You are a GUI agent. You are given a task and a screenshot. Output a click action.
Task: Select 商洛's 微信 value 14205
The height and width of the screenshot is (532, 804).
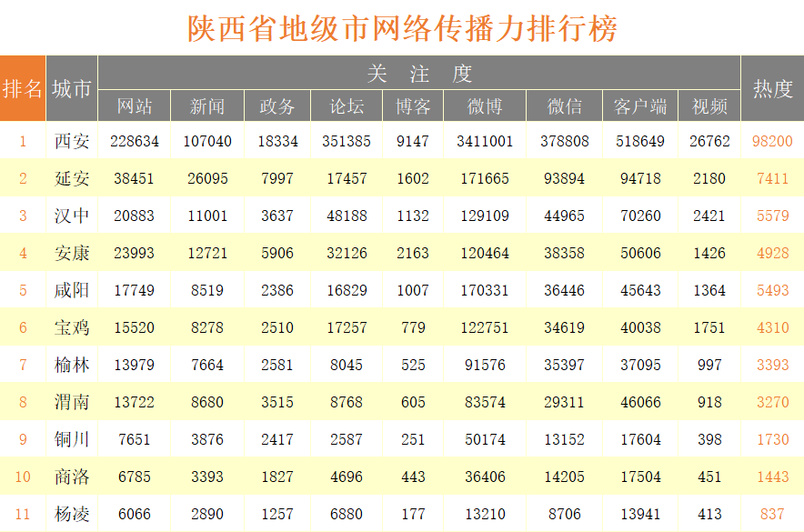pyautogui.click(x=564, y=477)
